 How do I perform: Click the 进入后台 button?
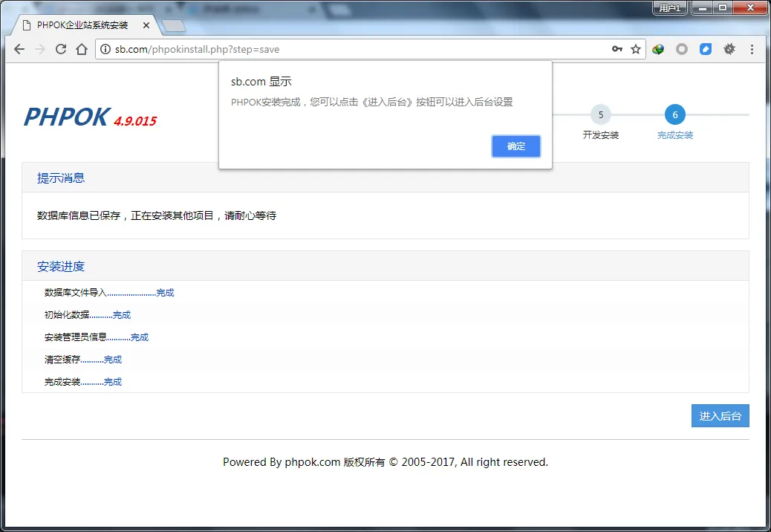coord(720,416)
